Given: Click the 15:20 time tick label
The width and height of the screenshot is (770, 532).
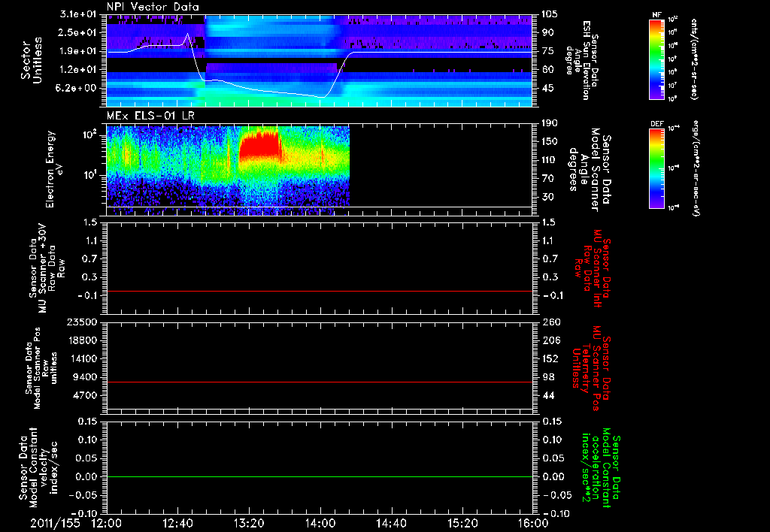Looking at the screenshot, I should pyautogui.click(x=462, y=523).
